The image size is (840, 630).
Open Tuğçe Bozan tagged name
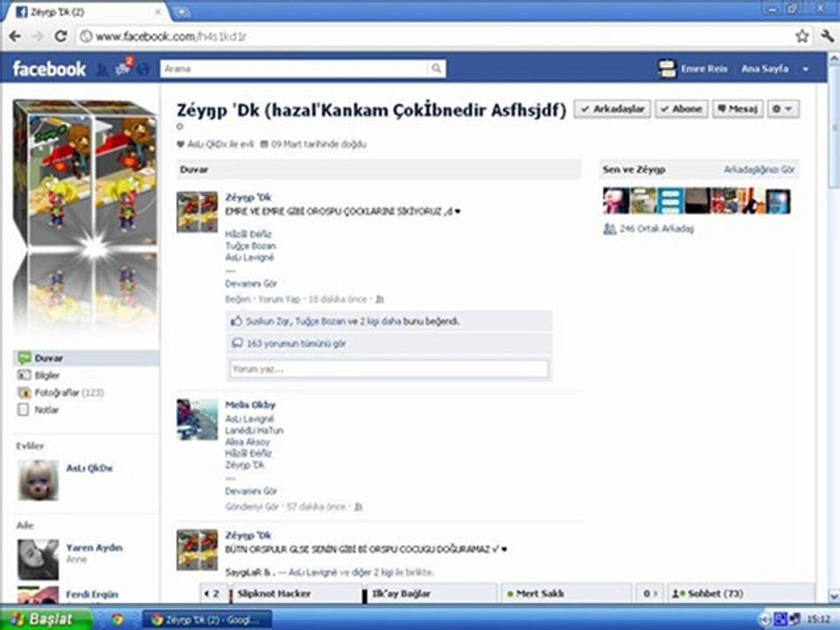251,246
